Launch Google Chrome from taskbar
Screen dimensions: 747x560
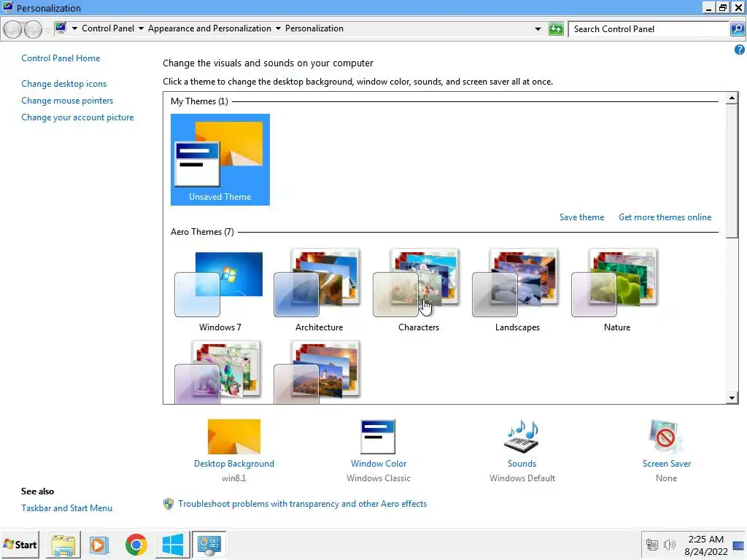point(136,545)
